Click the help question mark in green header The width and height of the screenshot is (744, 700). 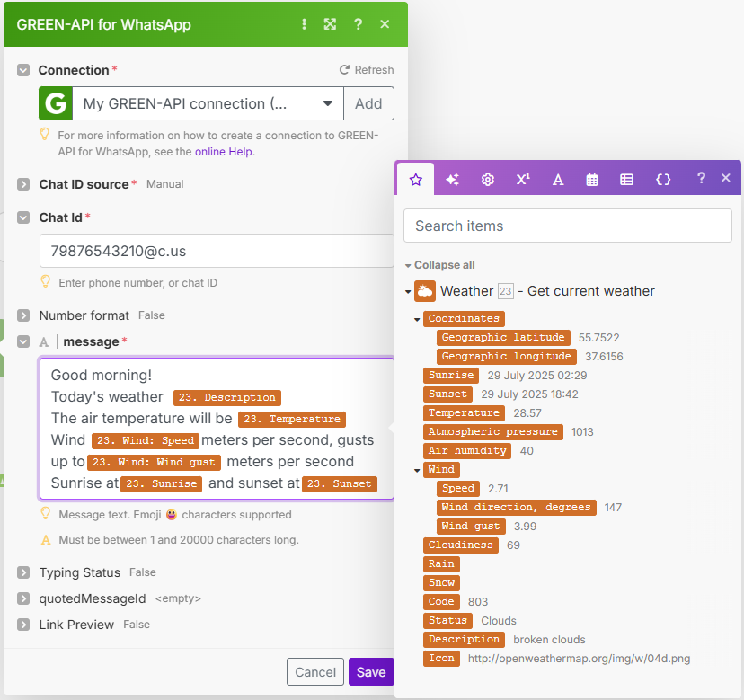pos(358,24)
